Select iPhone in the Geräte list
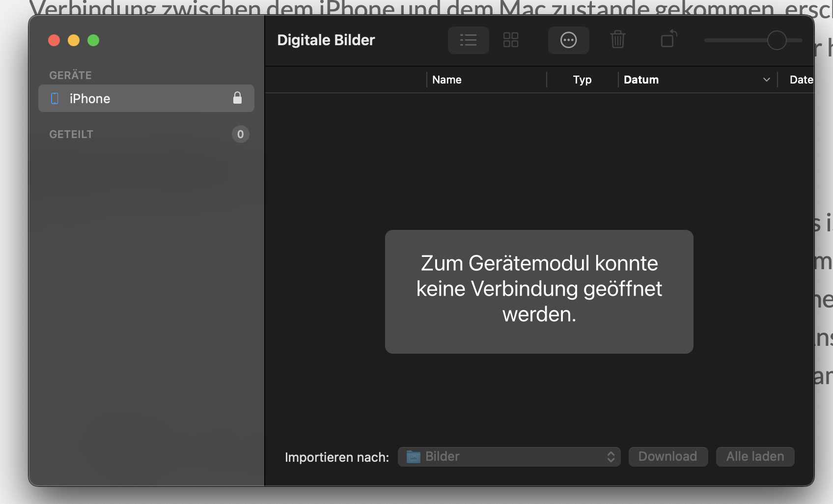This screenshot has width=833, height=504. 90,99
